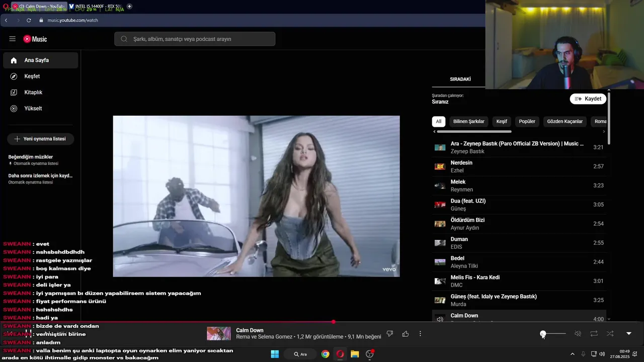Toggle repeat mode
This screenshot has width=644, height=362.
[594, 333]
